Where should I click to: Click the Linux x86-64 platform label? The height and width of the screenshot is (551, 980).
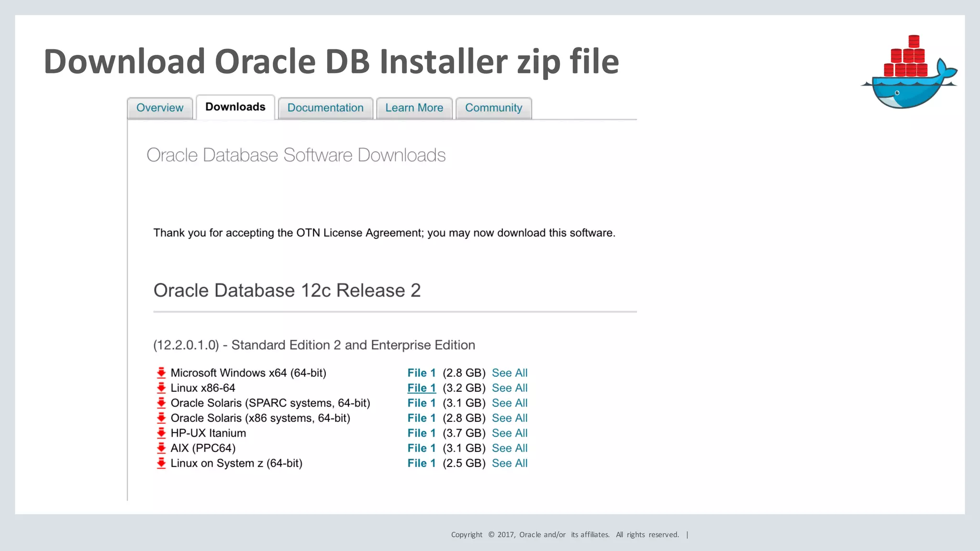203,388
